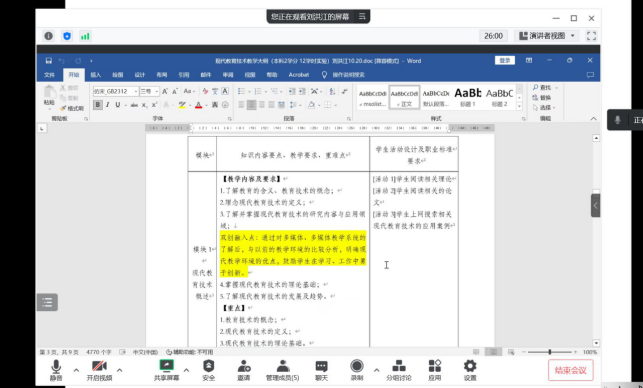Open 分组讨论 breakout rooms
The width and height of the screenshot is (643, 388).
399,370
